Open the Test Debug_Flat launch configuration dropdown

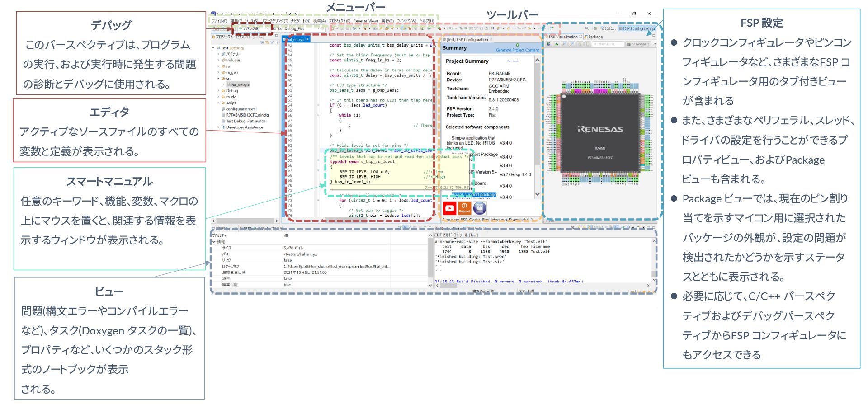coord(318,28)
